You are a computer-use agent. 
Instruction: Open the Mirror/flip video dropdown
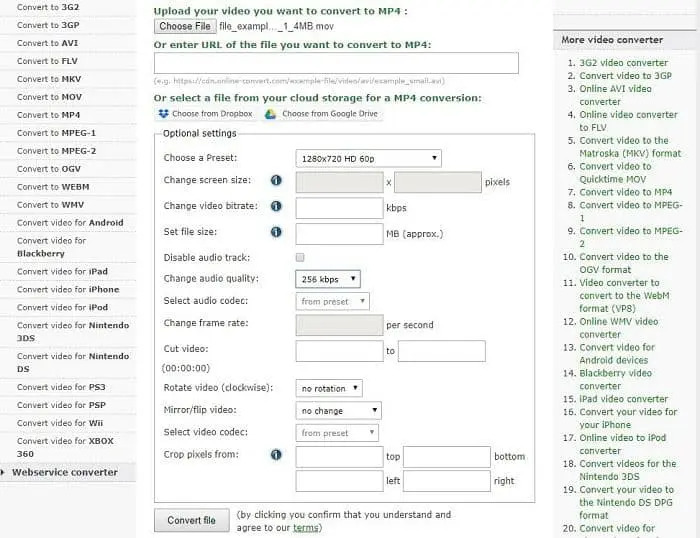coord(339,411)
